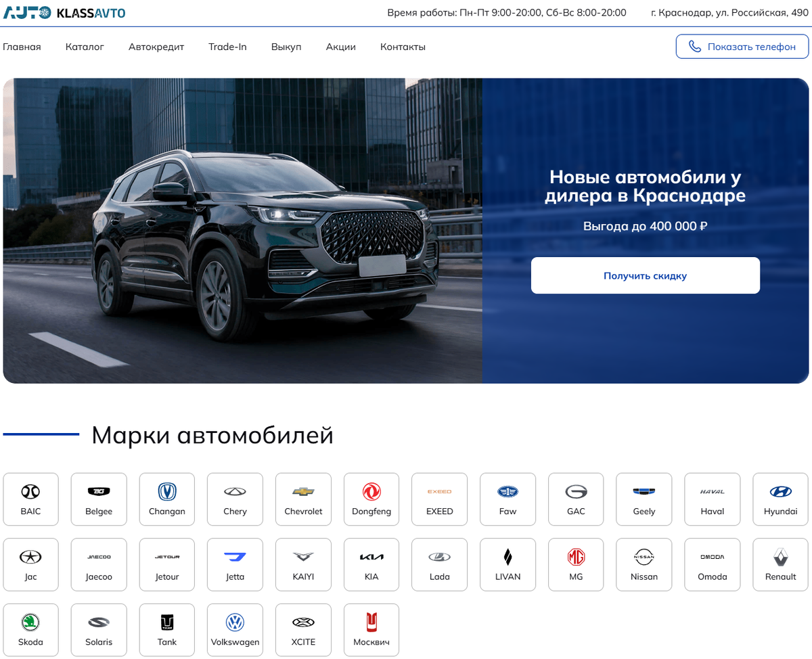Open the Jac brand tile
Viewport: 812px width, 659px height.
coord(30,565)
